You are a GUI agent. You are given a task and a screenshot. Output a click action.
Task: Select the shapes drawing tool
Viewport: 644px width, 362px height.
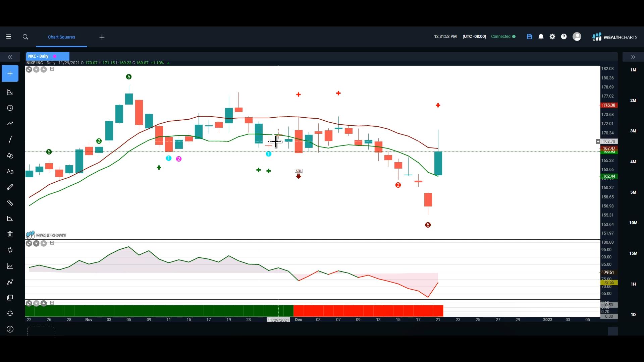point(10,156)
